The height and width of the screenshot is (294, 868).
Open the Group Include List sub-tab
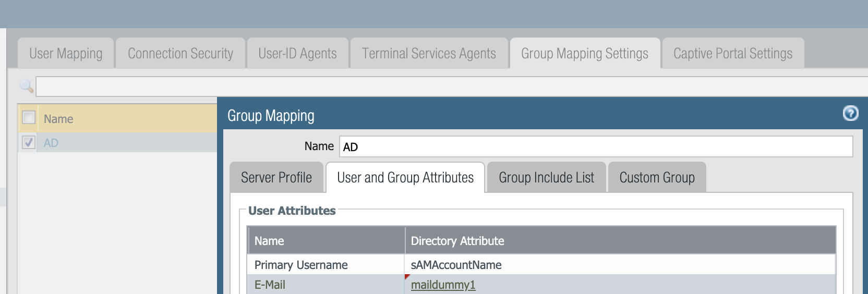(x=546, y=178)
